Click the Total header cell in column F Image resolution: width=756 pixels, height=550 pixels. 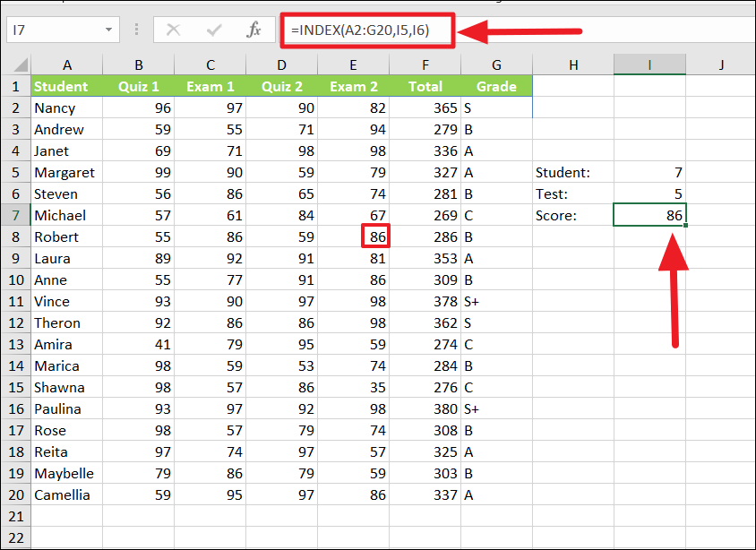coord(425,86)
